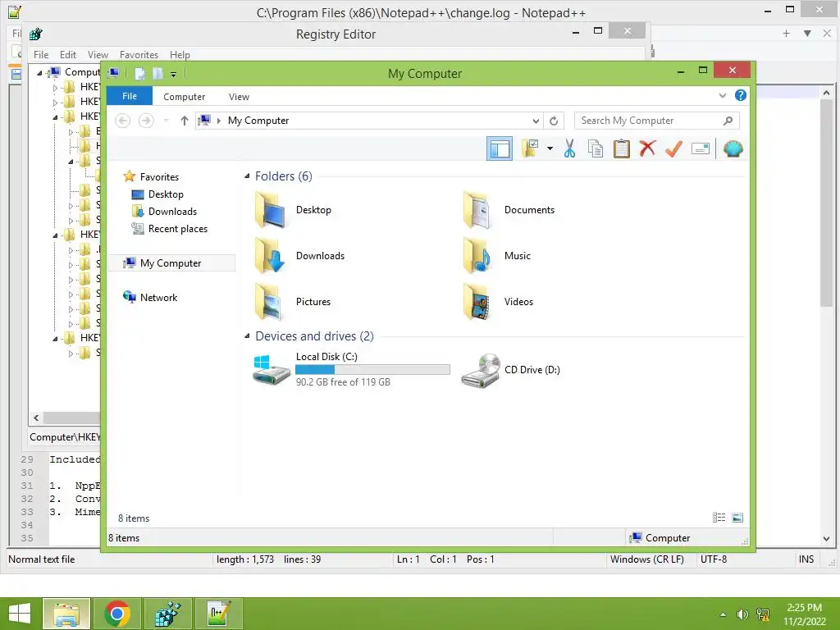Viewport: 840px width, 630px height.
Task: Collapse the Folders (6) group
Action: tap(246, 176)
